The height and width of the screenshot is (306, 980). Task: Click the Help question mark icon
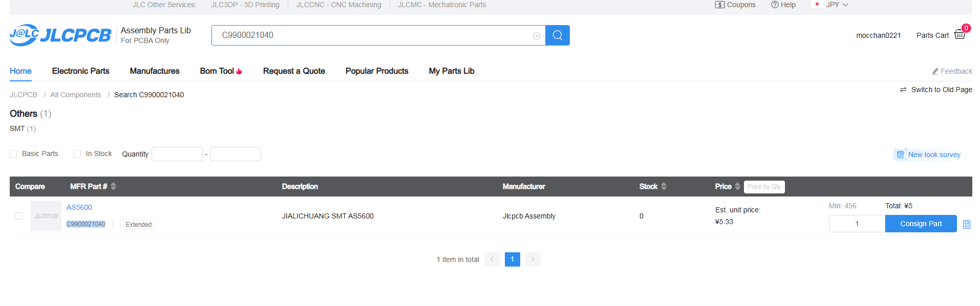point(775,5)
